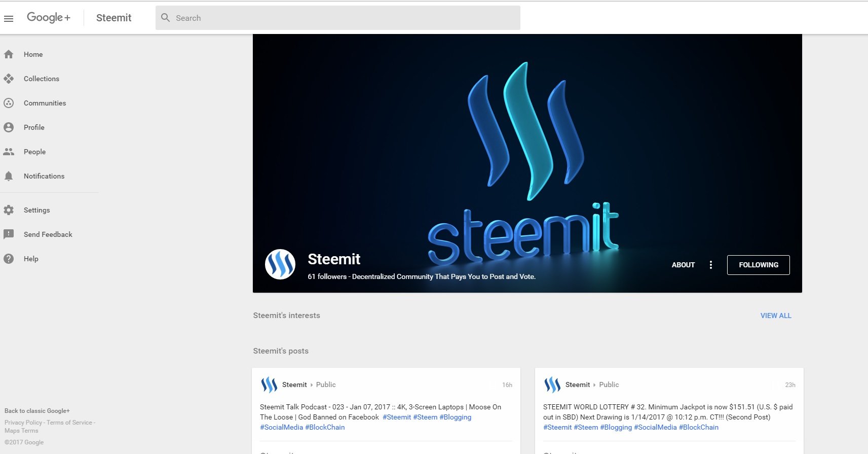Open the Maps Terms link

tap(21, 431)
